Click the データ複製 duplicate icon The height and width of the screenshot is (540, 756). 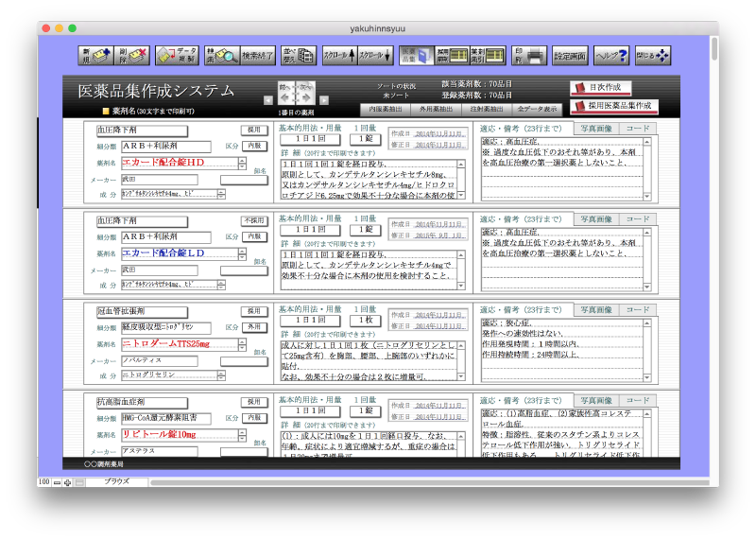pyautogui.click(x=177, y=56)
